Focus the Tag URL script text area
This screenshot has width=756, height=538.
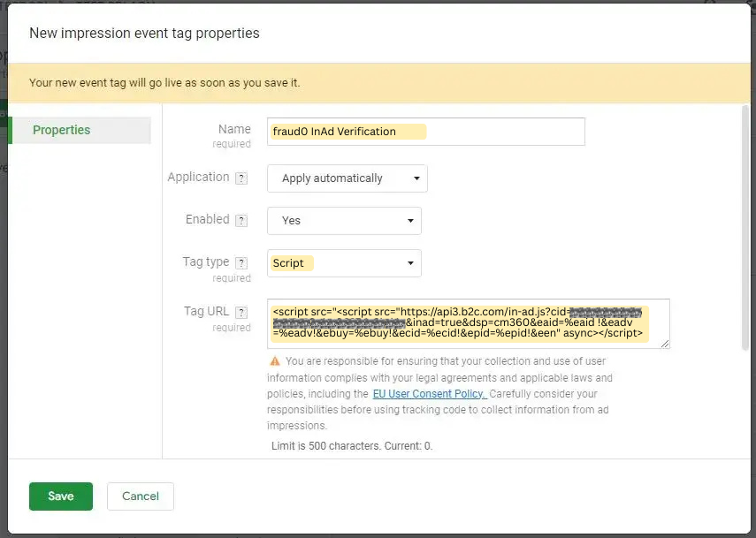[468, 323]
